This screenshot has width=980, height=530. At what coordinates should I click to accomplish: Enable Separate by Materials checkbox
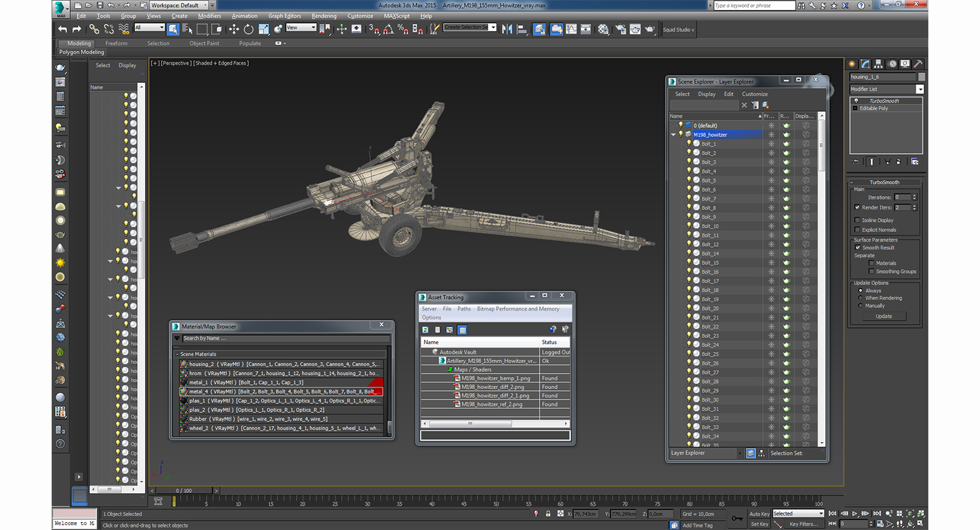pyautogui.click(x=871, y=263)
